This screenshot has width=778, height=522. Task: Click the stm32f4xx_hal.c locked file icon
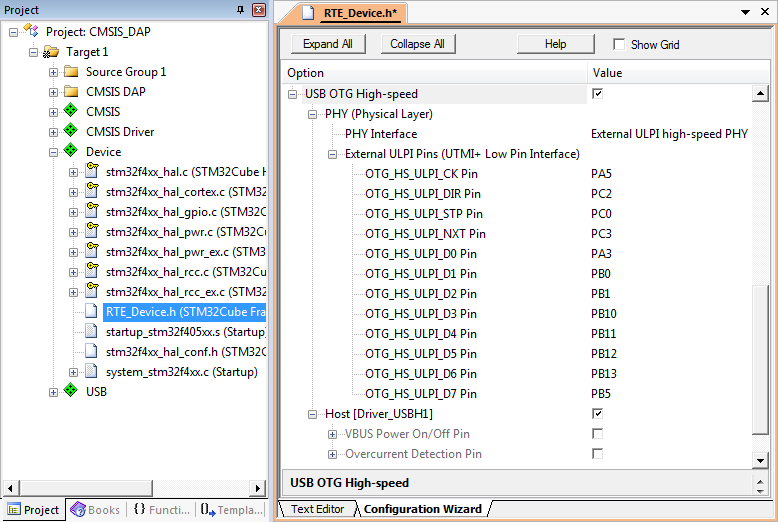92,170
